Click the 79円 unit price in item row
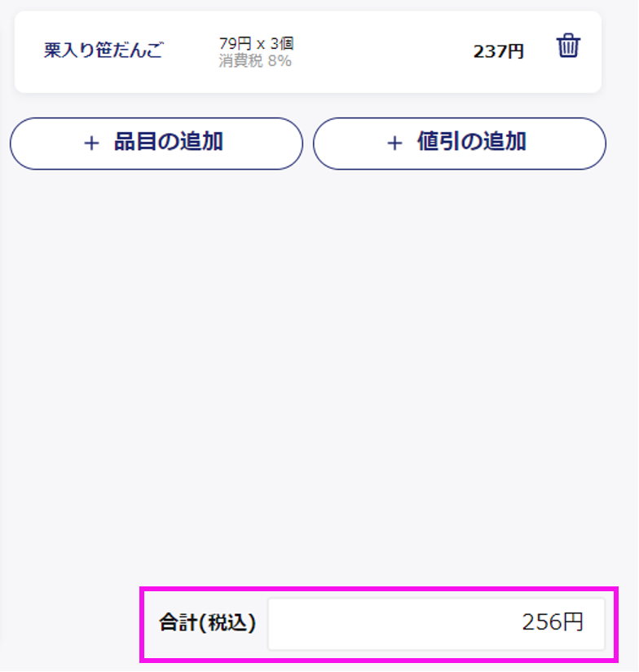 click(x=235, y=43)
